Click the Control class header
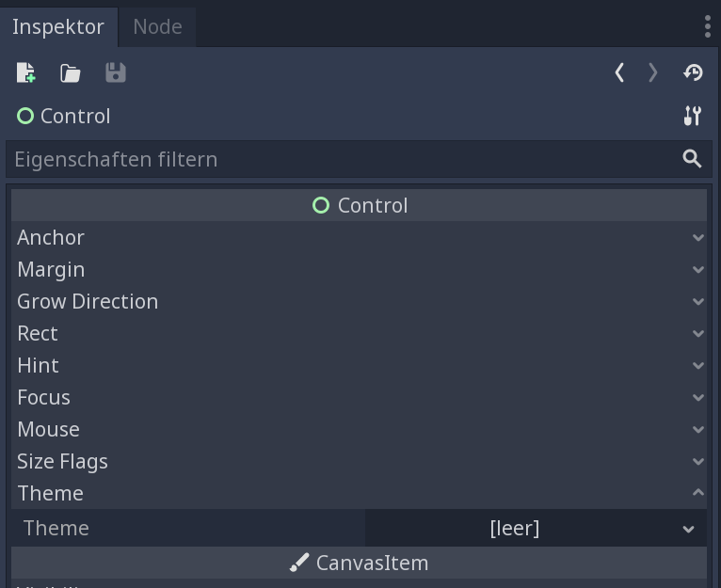 tap(360, 205)
